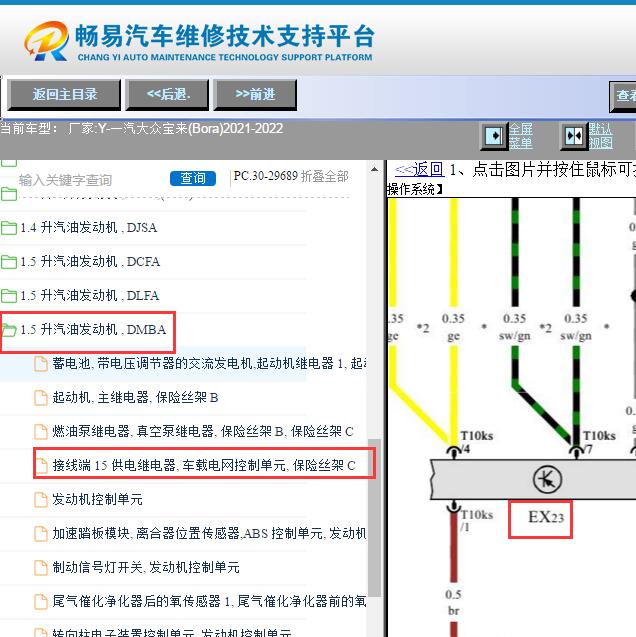Click the <<返回 link above diagram
This screenshot has width=636, height=637.
point(419,169)
